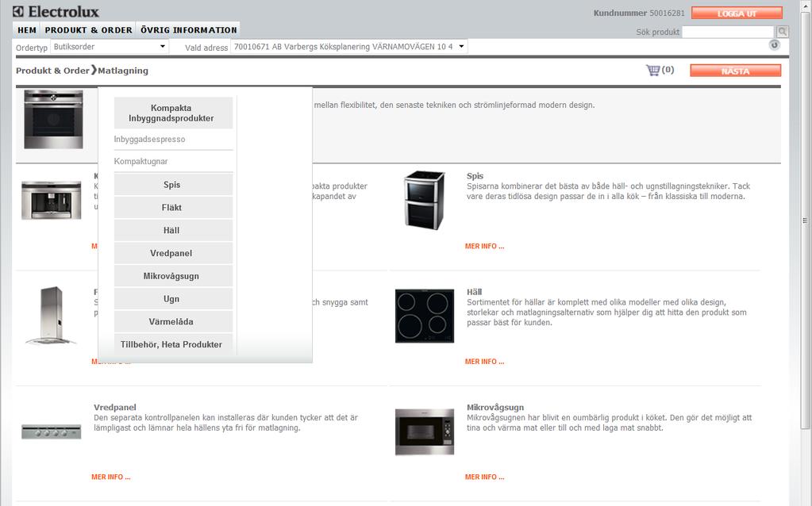Image resolution: width=812 pixels, height=506 pixels.
Task: Select Häll in the dropdown menu
Action: (x=173, y=230)
